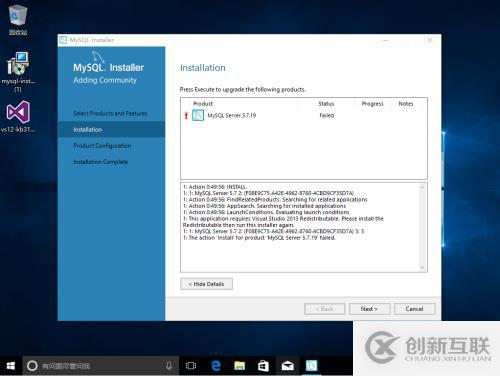The height and width of the screenshot is (376, 500).
Task: Click the microphone icon in the taskbar search box
Action: [x=169, y=366]
